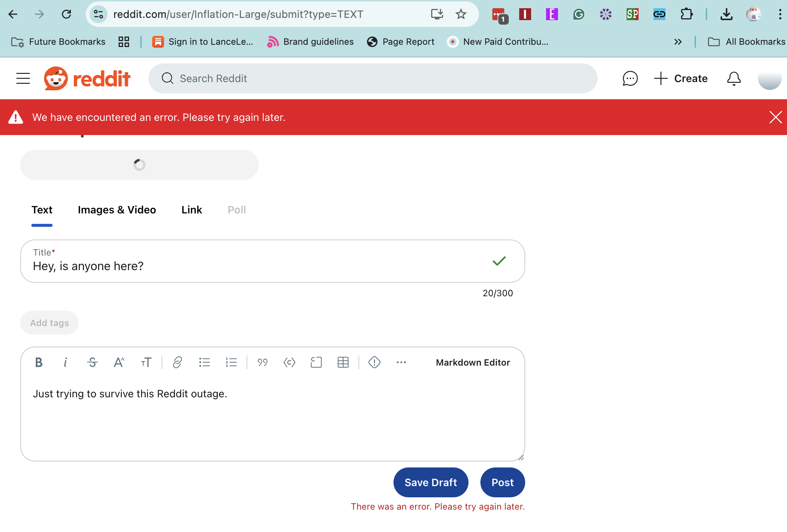Click the Code block insert icon
Image resolution: width=787 pixels, height=532 pixels.
(x=316, y=362)
